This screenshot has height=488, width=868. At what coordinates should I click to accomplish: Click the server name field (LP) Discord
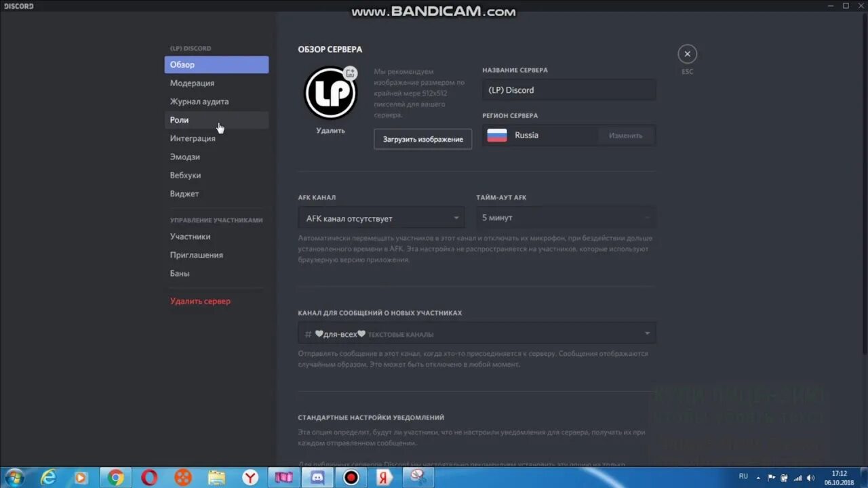click(x=569, y=89)
